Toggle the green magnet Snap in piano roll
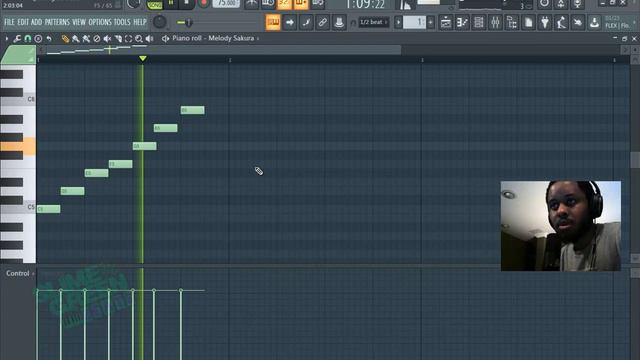 pyautogui.click(x=27, y=39)
